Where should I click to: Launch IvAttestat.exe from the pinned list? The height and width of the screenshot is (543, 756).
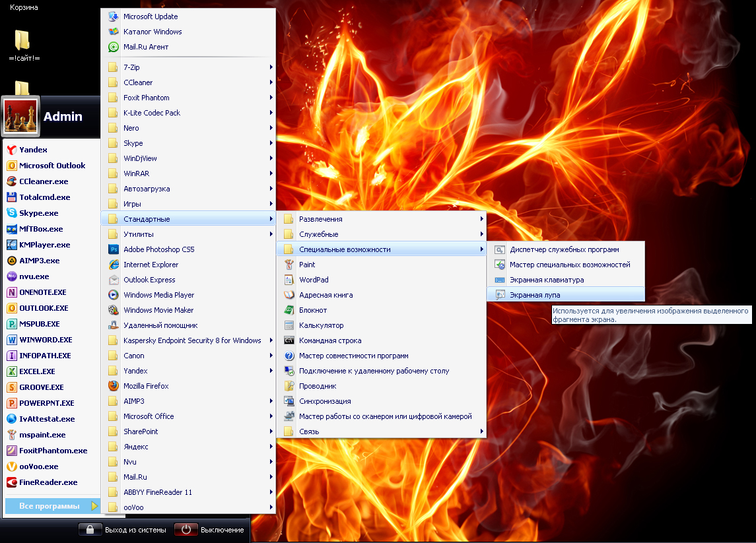pyautogui.click(x=52, y=419)
